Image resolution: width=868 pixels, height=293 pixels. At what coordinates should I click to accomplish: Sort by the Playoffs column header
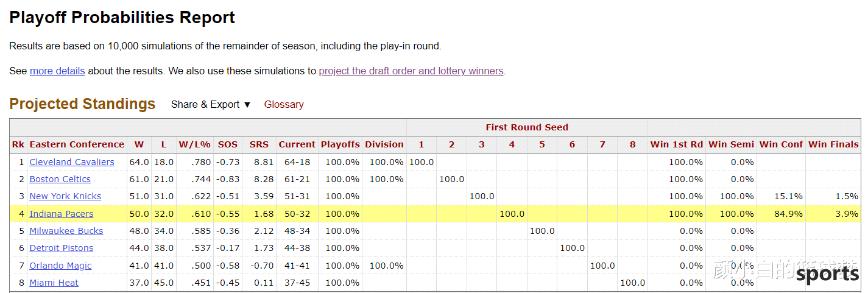click(340, 144)
